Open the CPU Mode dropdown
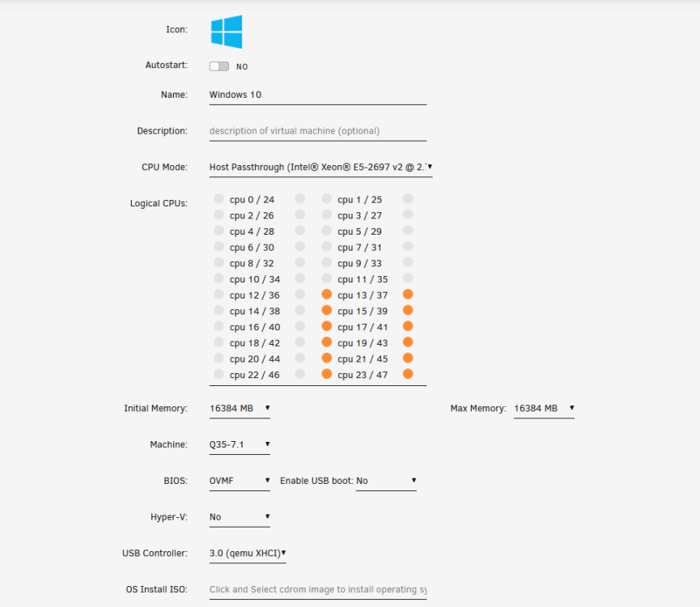This screenshot has width=700, height=607. click(320, 168)
